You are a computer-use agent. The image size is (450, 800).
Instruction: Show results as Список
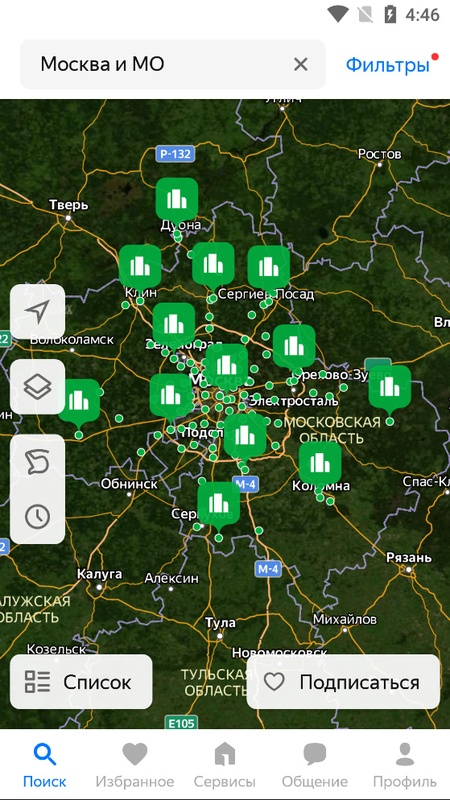pyautogui.click(x=81, y=682)
